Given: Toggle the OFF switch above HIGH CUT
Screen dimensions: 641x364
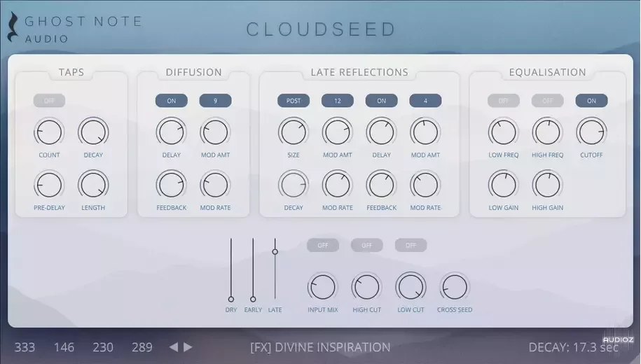Looking at the screenshot, I should pos(366,246).
